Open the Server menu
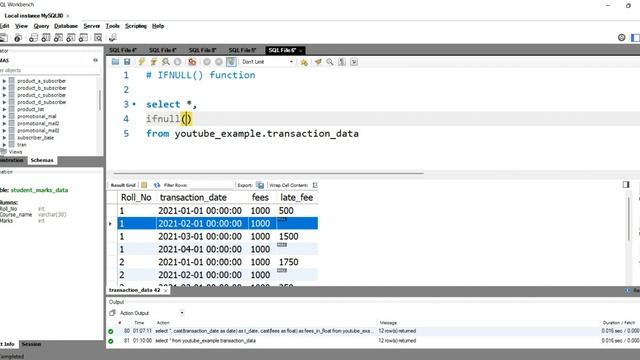Image resolution: width=640 pixels, height=360 pixels. (91, 26)
